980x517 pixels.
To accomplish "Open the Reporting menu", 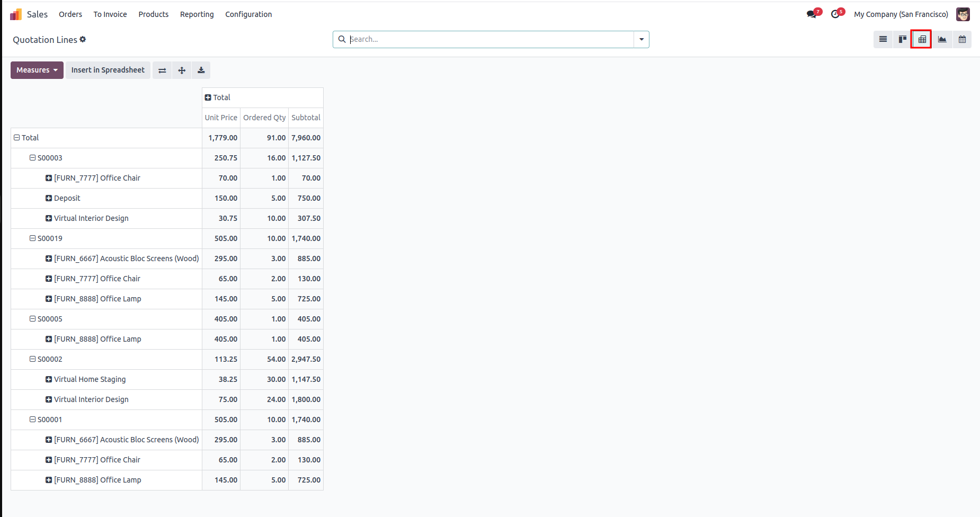I will pyautogui.click(x=197, y=14).
